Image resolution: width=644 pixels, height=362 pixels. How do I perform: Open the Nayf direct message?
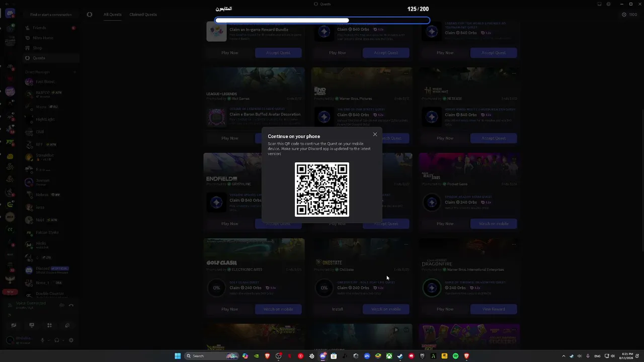pos(51,220)
